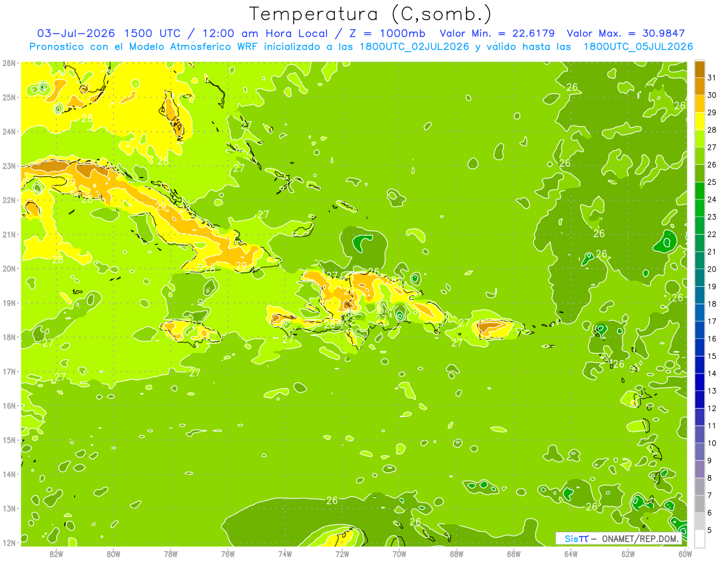Image resolution: width=728 pixels, height=562 pixels.
Task: Click the '12N' latitude axis label
Action: [x=9, y=543]
